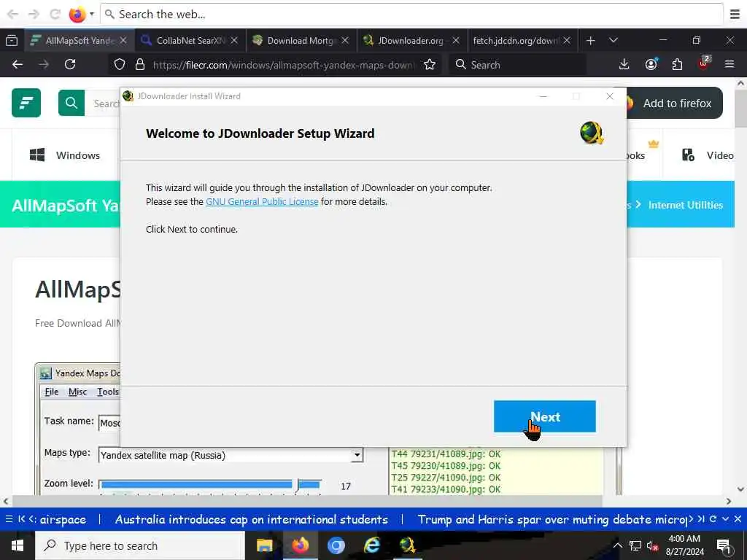Screen dimensions: 747x560
Task: Refresh the news ticker
Action: click(713, 519)
